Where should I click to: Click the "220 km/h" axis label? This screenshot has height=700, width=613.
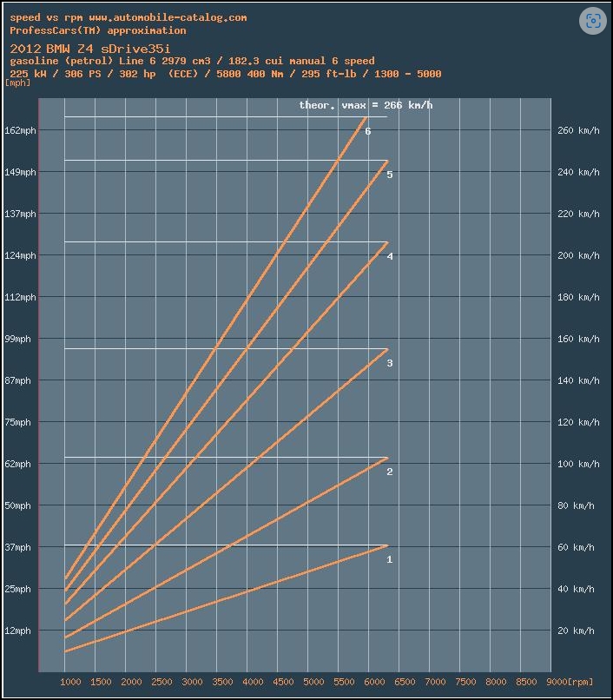tap(578, 214)
